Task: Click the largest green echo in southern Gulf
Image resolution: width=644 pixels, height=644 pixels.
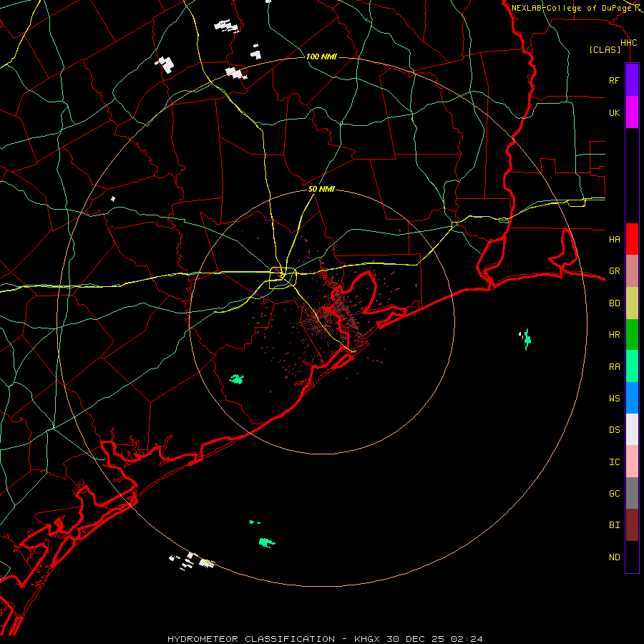Action: point(267,542)
